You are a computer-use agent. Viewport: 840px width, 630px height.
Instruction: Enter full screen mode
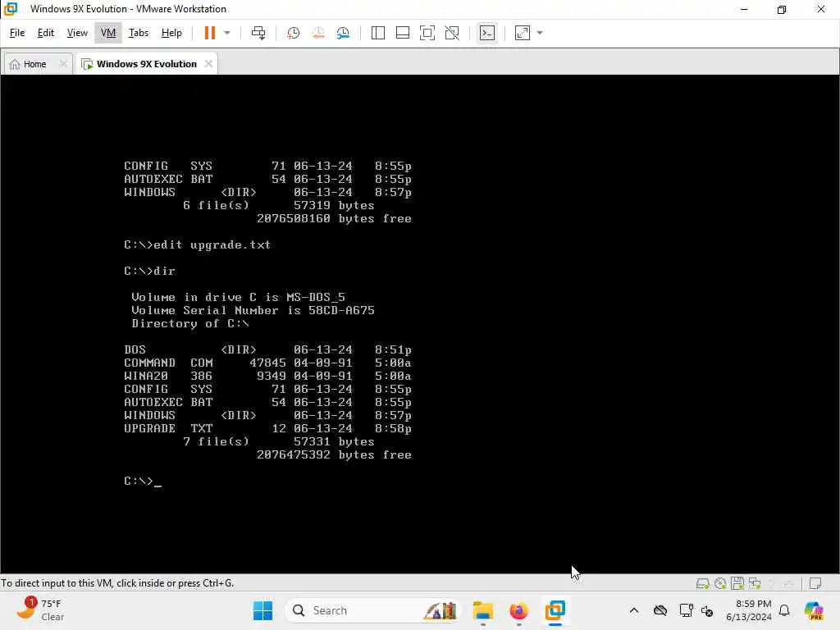click(x=427, y=33)
